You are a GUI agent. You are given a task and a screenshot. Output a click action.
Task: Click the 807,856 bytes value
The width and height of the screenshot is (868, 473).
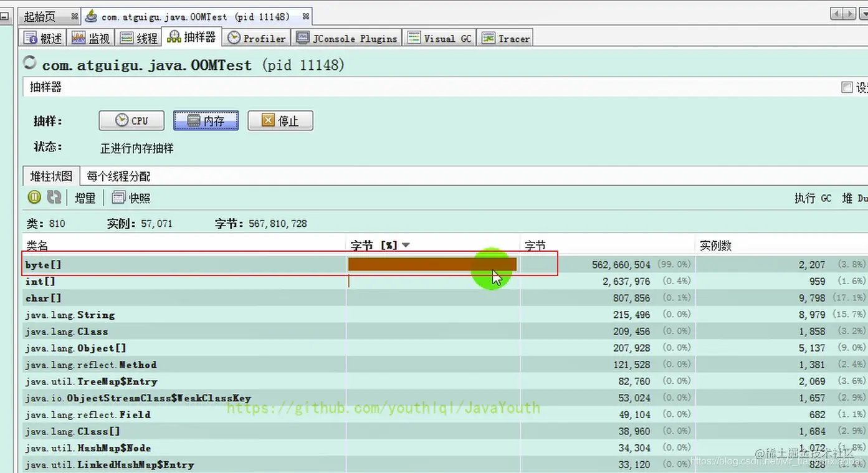[631, 299]
